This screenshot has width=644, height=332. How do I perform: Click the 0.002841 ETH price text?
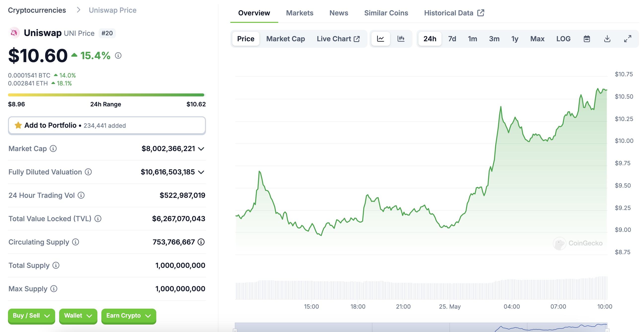click(x=28, y=83)
